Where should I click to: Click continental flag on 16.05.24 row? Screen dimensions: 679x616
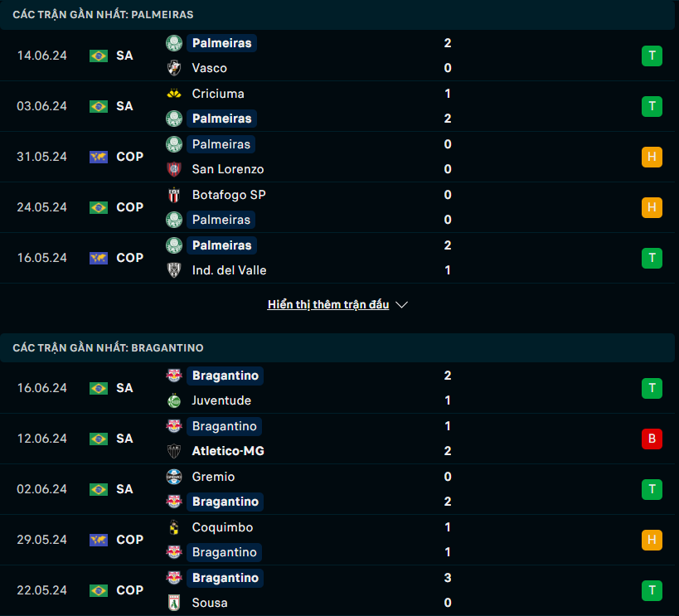pyautogui.click(x=99, y=258)
